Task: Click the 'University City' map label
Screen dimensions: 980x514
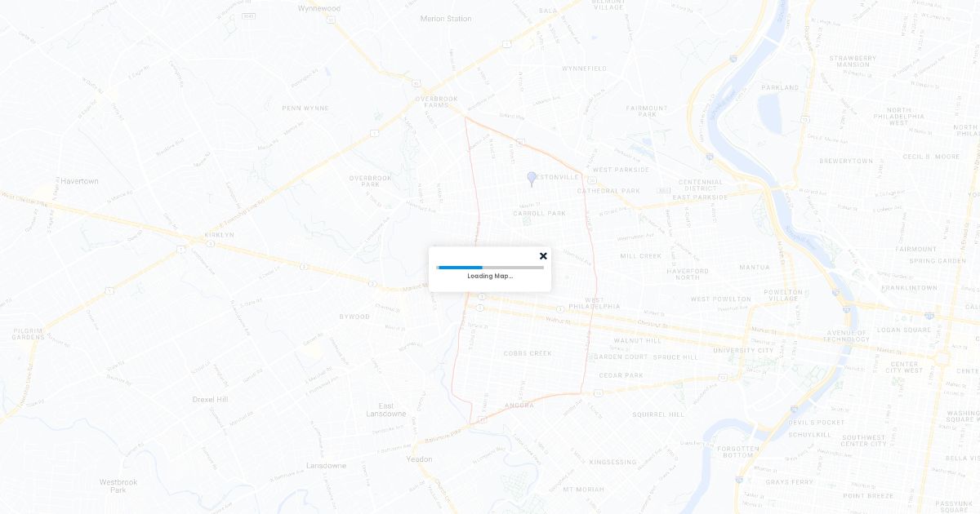Action: click(x=743, y=350)
